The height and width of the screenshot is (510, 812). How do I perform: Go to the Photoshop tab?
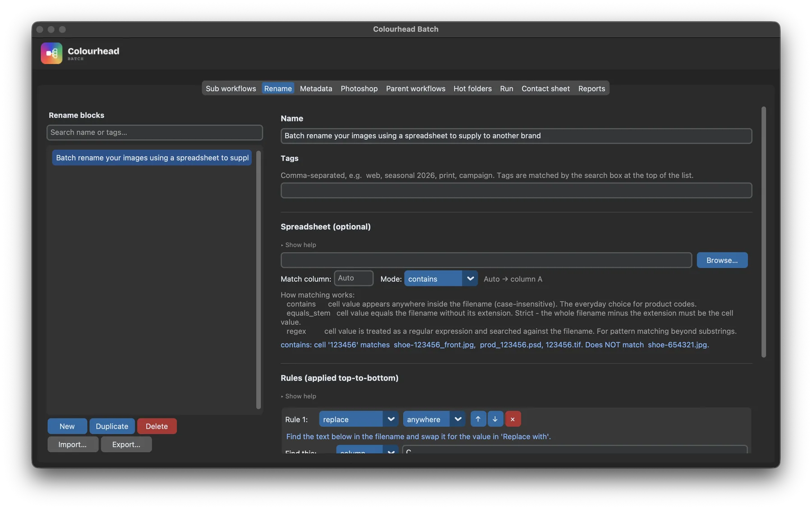[x=359, y=88]
